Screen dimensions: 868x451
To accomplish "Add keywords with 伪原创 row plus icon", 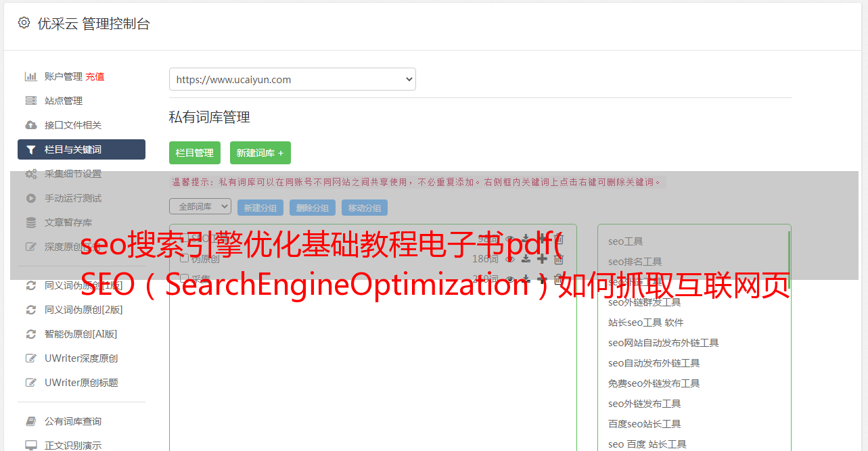I will pyautogui.click(x=542, y=258).
